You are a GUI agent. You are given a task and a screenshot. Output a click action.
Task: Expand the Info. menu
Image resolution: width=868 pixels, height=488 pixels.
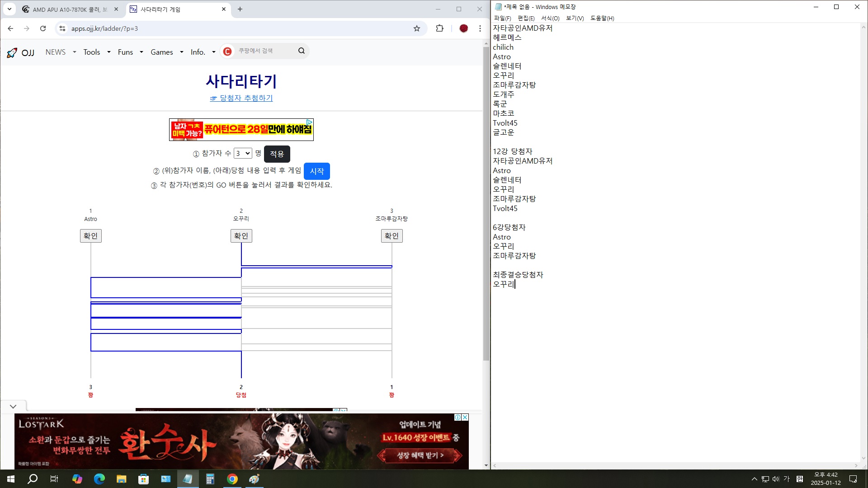(x=203, y=52)
